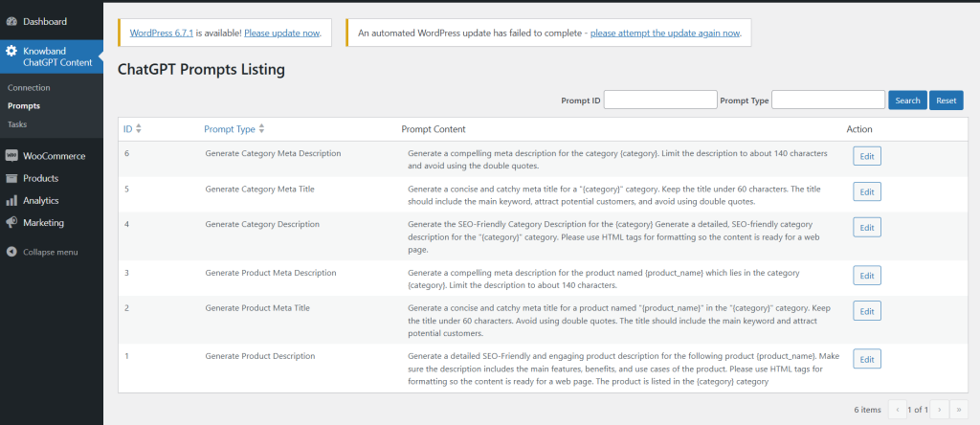Viewport: 980px width, 425px height.
Task: Click the Generate Category Meta Title text
Action: tap(260, 189)
